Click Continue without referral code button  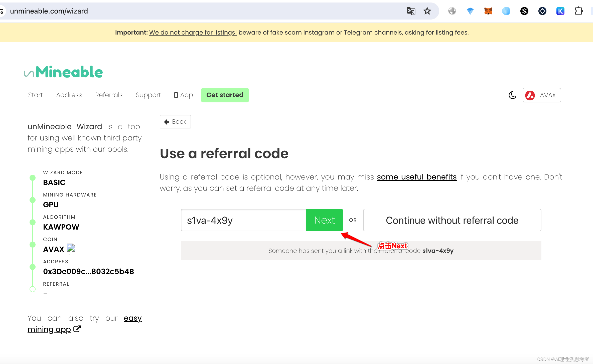click(452, 220)
